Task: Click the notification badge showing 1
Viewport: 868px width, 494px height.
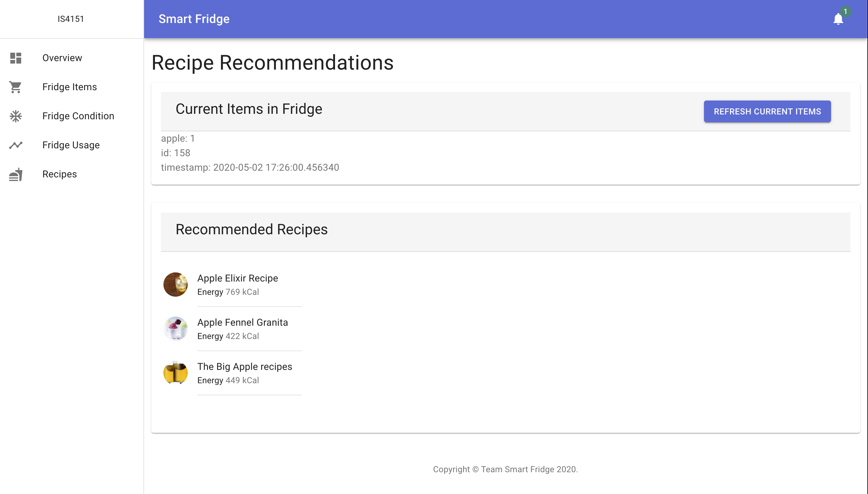Action: click(x=845, y=12)
